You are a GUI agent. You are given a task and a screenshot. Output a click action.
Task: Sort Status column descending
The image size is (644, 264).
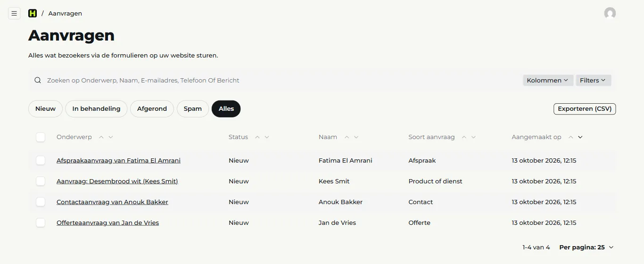[x=267, y=137]
